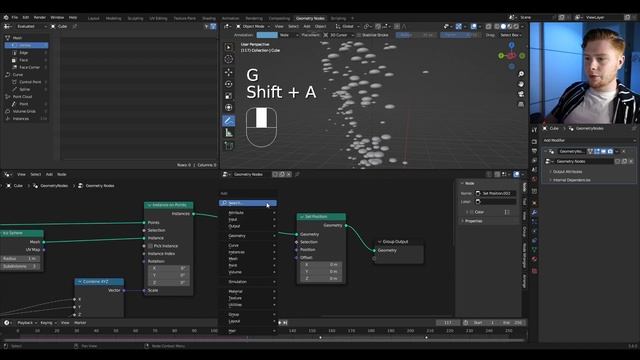Open the File menu
The height and width of the screenshot is (360, 640).
pyautogui.click(x=15, y=18)
